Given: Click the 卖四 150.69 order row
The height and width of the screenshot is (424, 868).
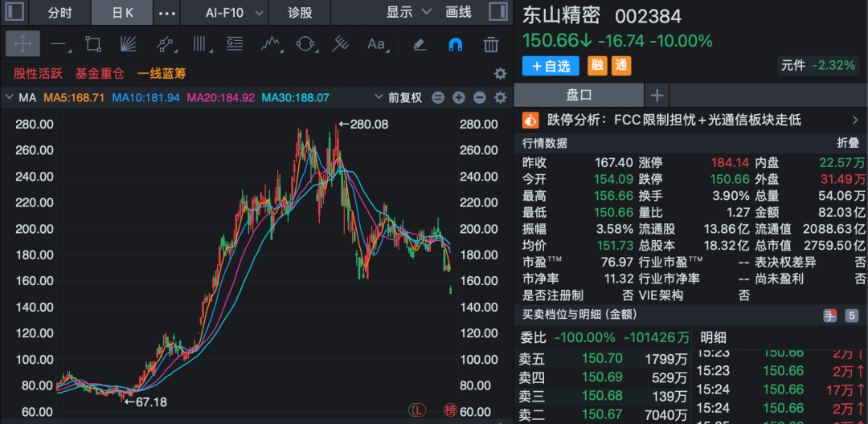Looking at the screenshot, I should pos(603,378).
